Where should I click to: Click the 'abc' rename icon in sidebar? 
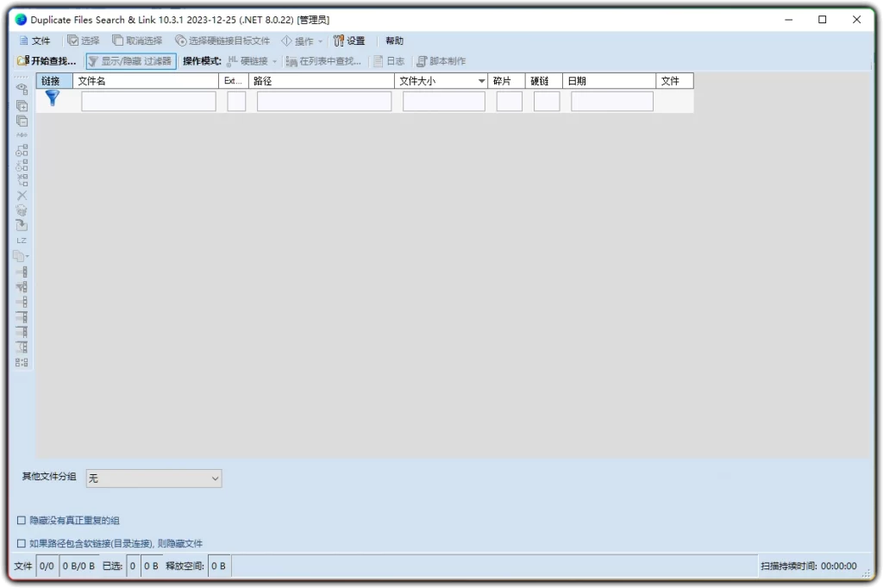pos(22,135)
